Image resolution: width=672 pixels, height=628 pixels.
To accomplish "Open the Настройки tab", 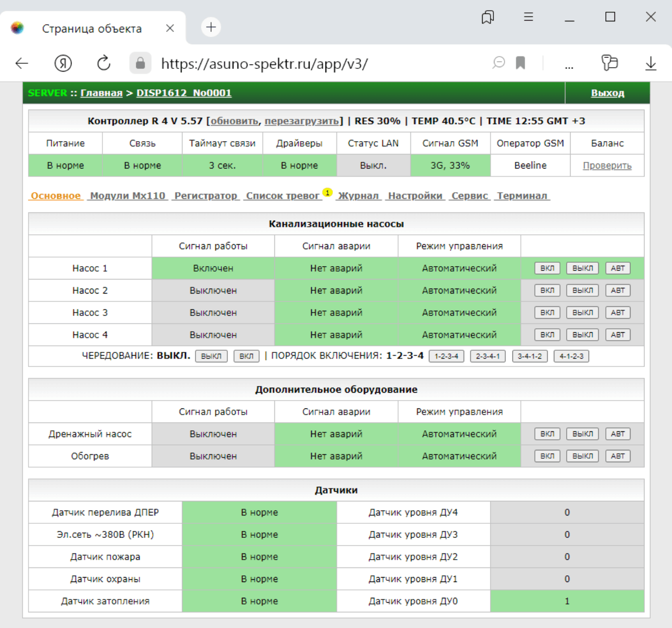I will (x=415, y=196).
